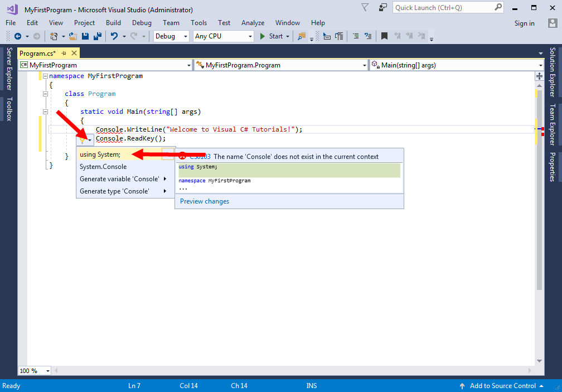Pin the Program.cs tab
Screen dimensions: 562x392
64,54
